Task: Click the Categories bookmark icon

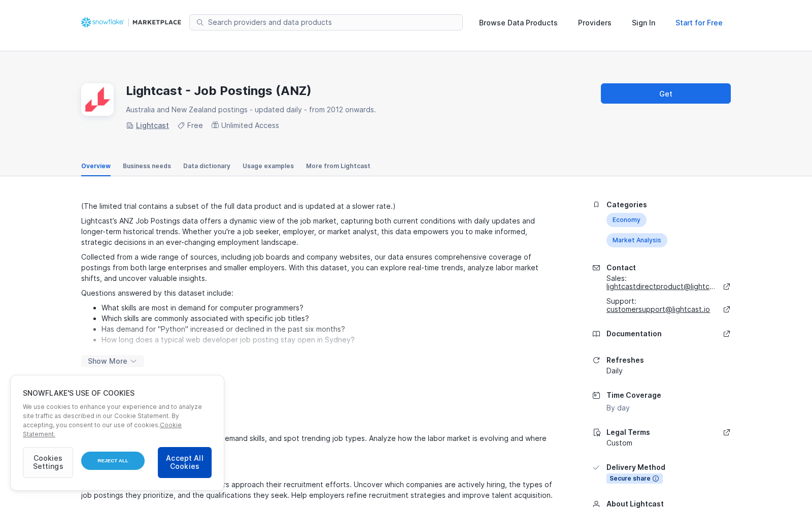Action: point(596,205)
